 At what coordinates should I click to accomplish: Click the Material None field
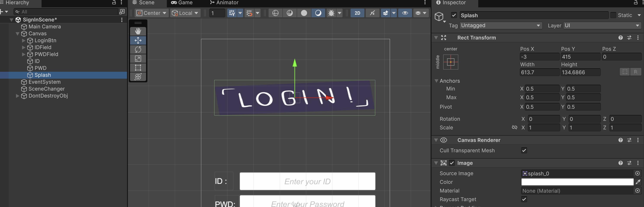pyautogui.click(x=578, y=191)
